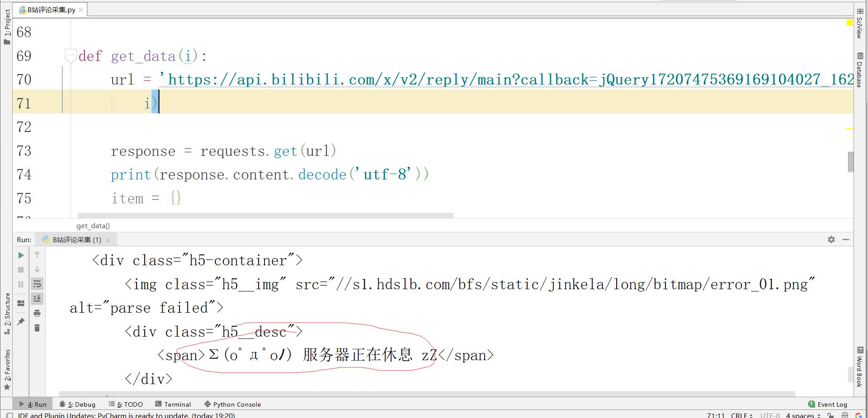Click the editor vertical scrollbar thumb

(x=851, y=162)
